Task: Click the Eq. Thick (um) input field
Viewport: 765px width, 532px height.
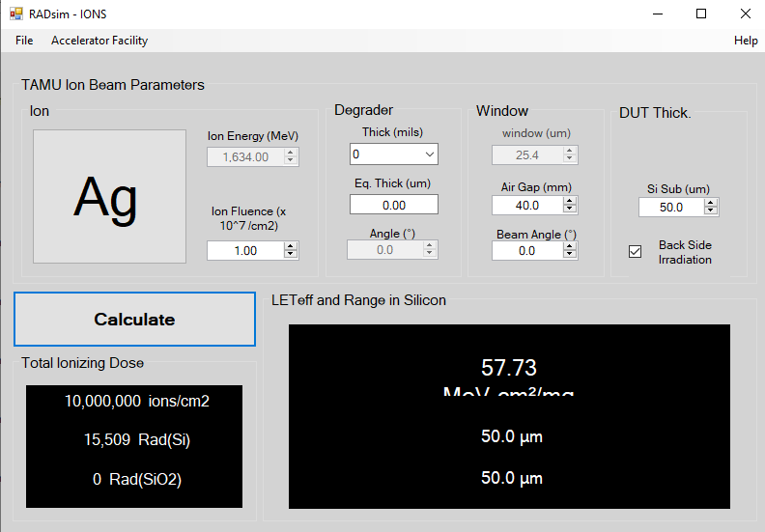Action: [394, 205]
